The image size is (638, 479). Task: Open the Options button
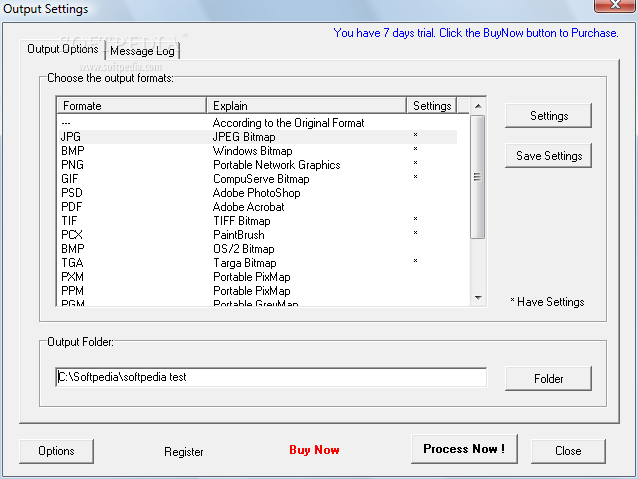(x=56, y=451)
